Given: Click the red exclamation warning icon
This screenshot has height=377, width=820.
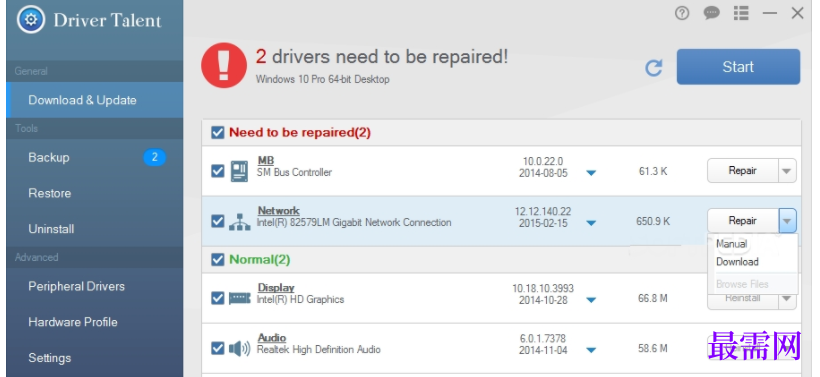Looking at the screenshot, I should [224, 65].
